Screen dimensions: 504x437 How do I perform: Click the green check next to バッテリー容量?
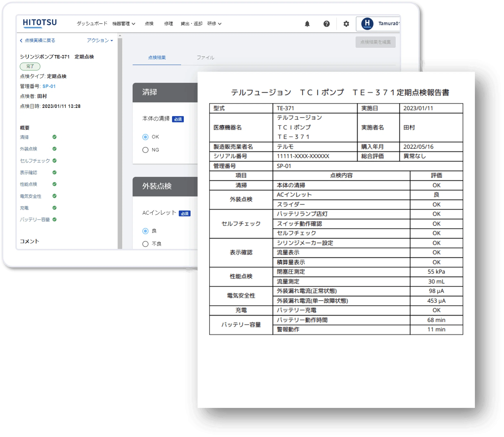coord(54,219)
